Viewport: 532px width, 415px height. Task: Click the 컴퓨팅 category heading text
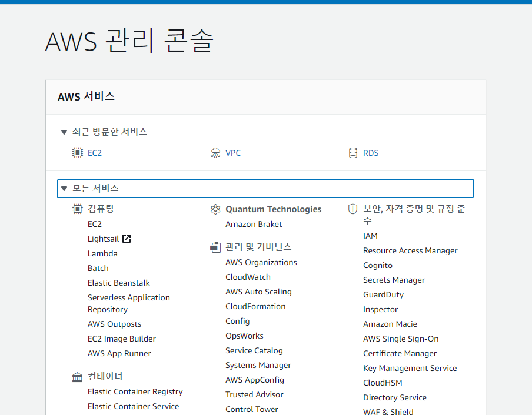pyautogui.click(x=101, y=209)
